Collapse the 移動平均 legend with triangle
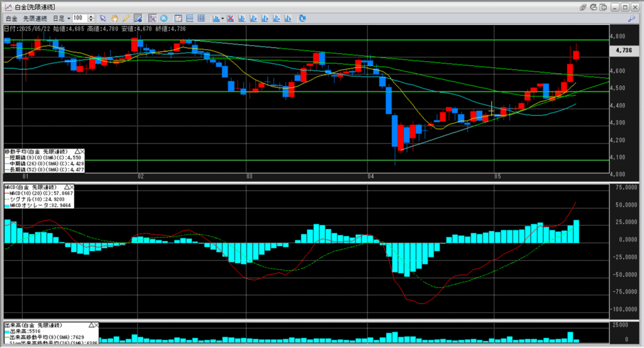Screen dimensions: 644x348 (x=77, y=152)
